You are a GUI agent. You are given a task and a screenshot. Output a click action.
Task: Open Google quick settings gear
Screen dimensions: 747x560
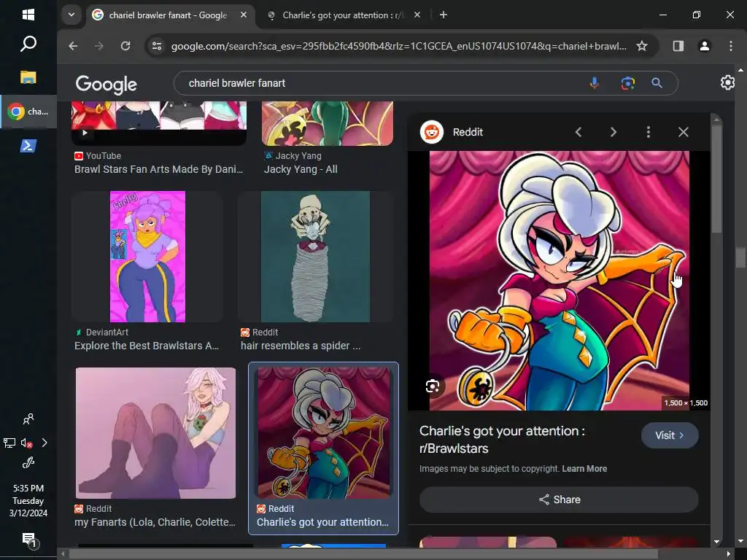[x=727, y=82]
